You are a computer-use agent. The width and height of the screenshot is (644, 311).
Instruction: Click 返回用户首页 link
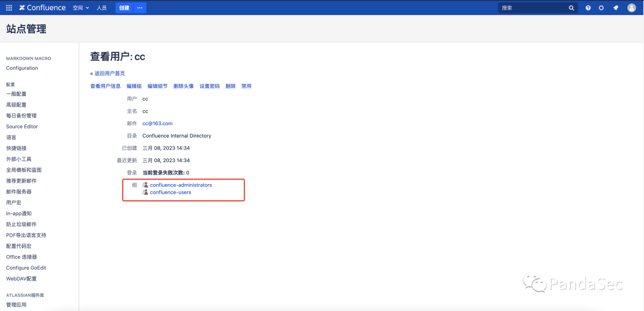tap(110, 73)
